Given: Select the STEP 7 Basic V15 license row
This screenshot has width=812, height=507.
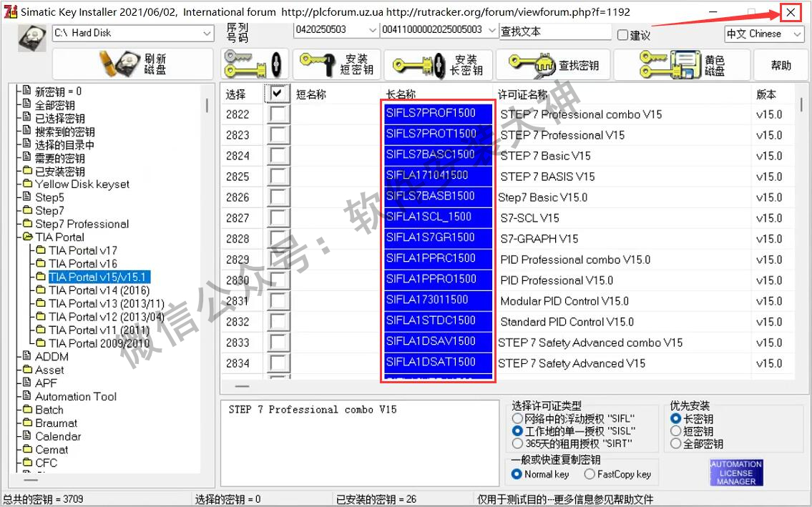Looking at the screenshot, I should coord(545,155).
